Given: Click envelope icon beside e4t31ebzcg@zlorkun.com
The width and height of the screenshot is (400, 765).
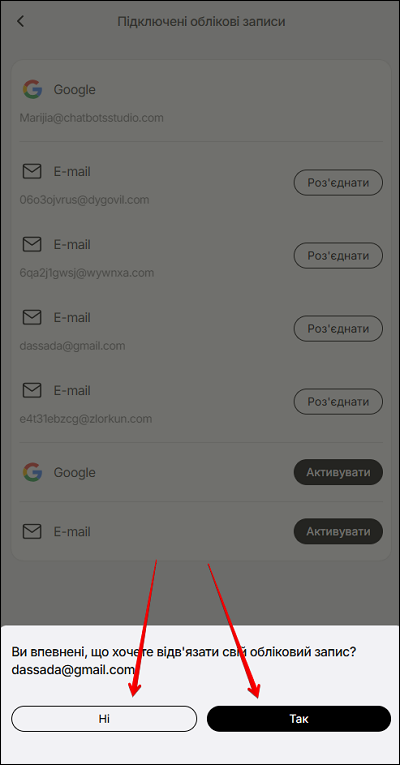Looking at the screenshot, I should click(x=32, y=390).
